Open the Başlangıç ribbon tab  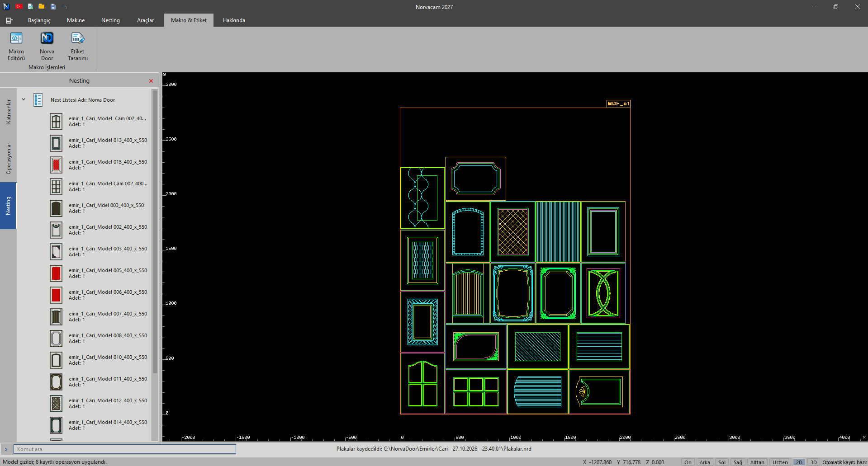point(39,20)
